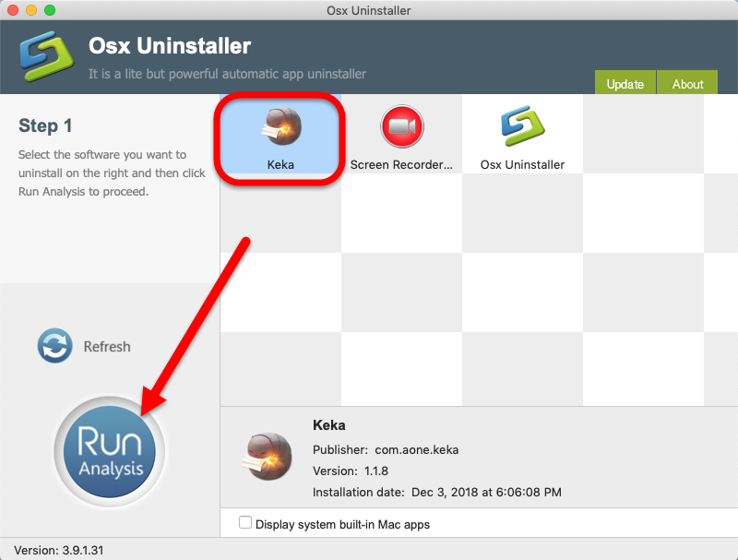738x560 pixels.
Task: Click the green zoom window button
Action: click(50, 10)
